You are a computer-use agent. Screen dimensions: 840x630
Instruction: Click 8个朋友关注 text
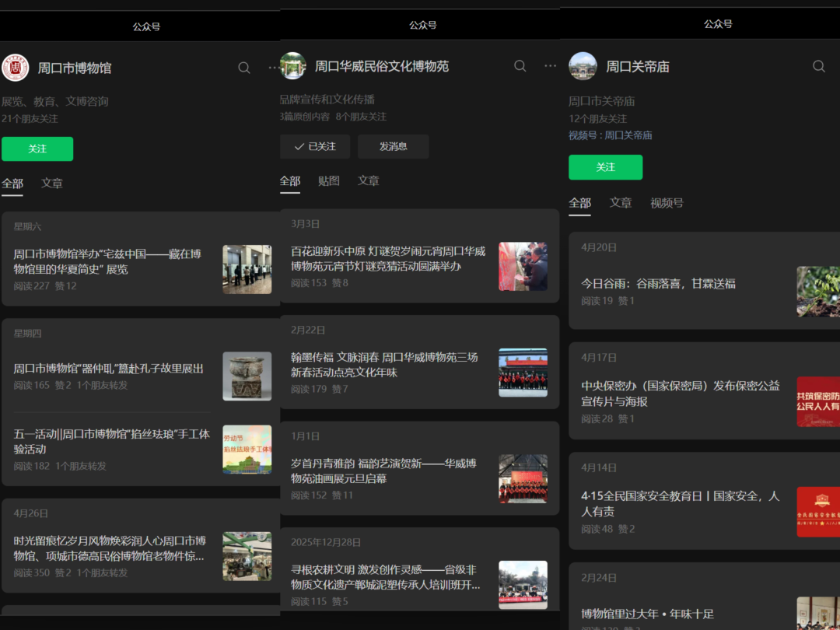point(361,117)
